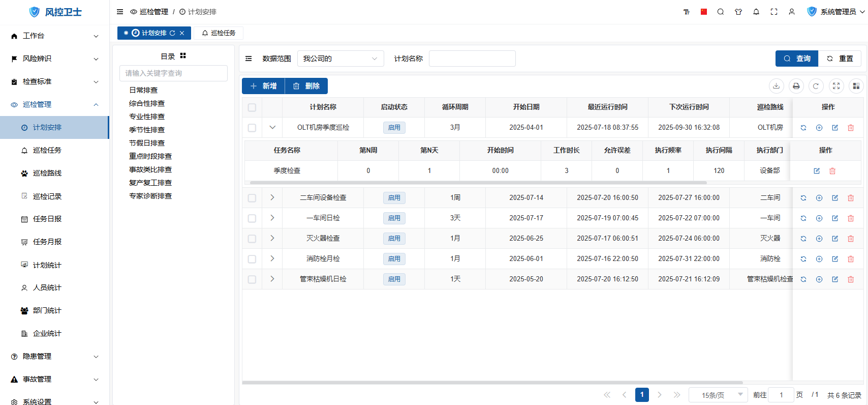Open the search icon in top header
The image size is (868, 405).
click(x=721, y=12)
